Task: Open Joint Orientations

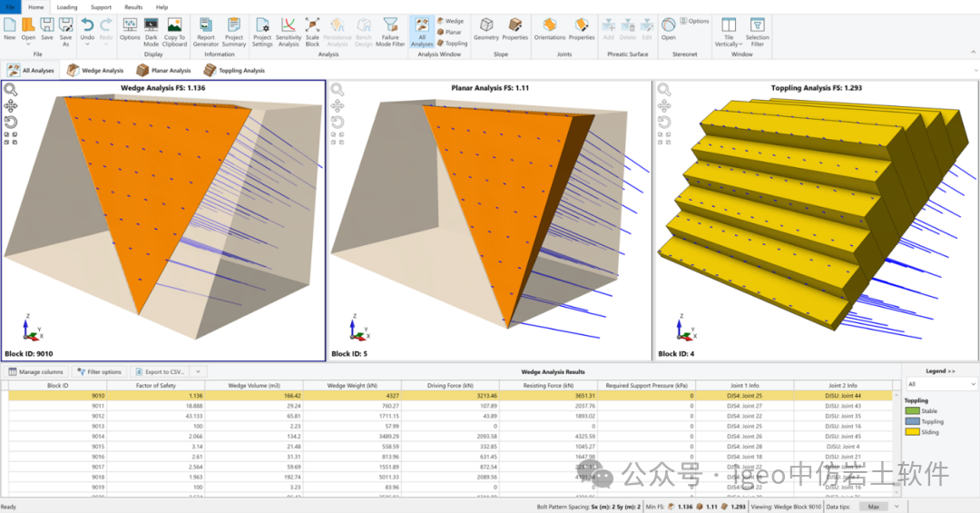Action: 549,30
